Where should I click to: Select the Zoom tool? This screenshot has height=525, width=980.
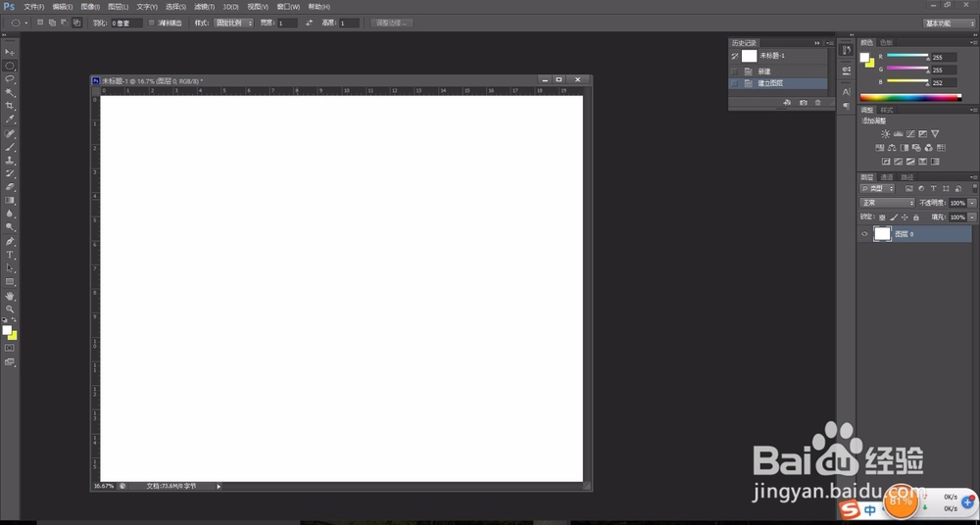[10, 310]
